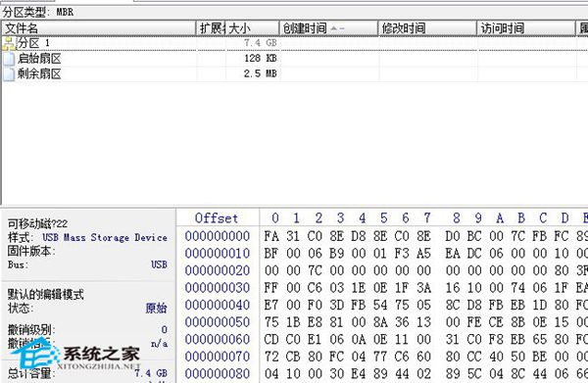Click the Offset header in hex view
This screenshot has width=588, height=383.
(x=217, y=218)
